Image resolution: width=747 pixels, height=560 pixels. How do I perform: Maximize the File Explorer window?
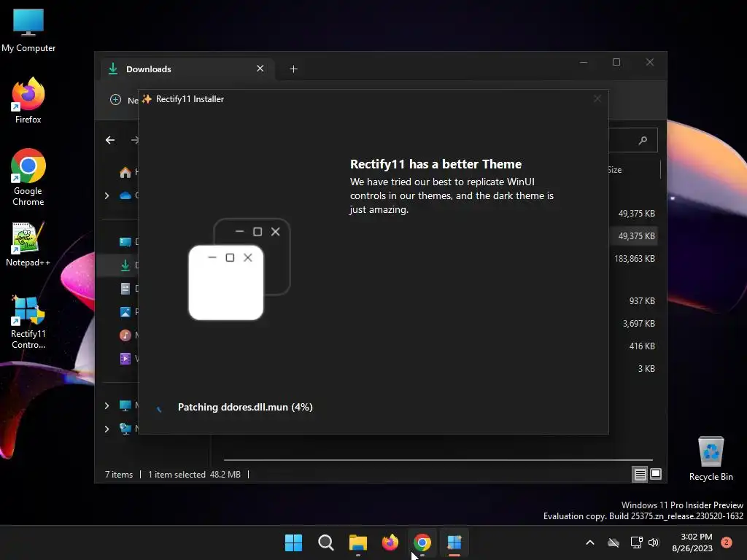(616, 63)
